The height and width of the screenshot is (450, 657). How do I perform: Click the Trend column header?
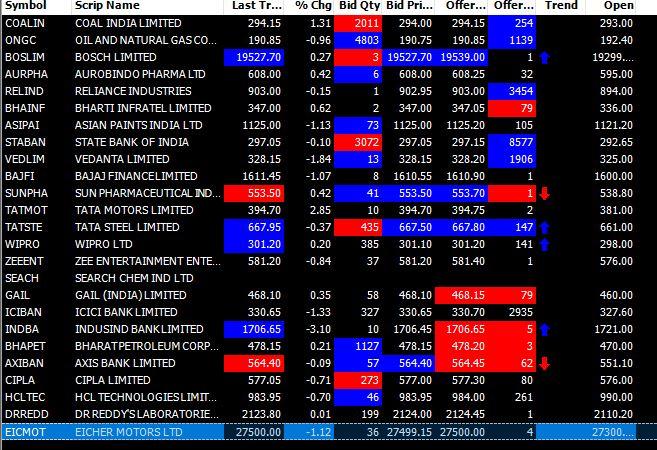point(561,6)
